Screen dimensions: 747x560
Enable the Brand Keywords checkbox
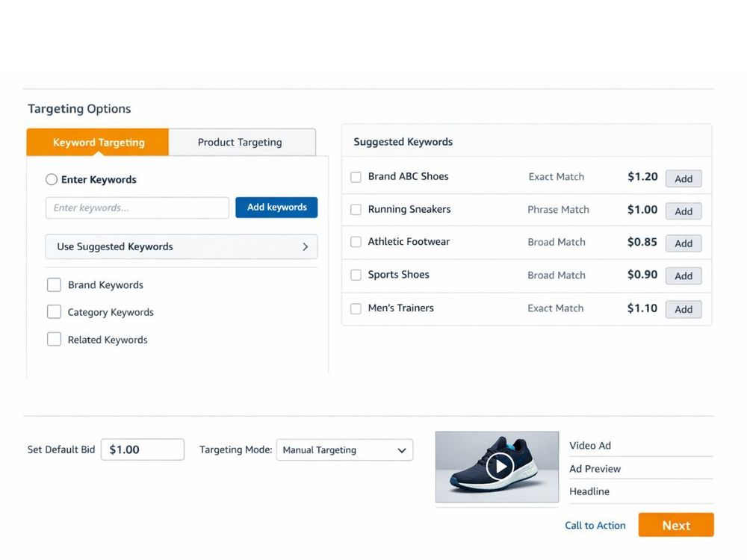click(x=55, y=284)
